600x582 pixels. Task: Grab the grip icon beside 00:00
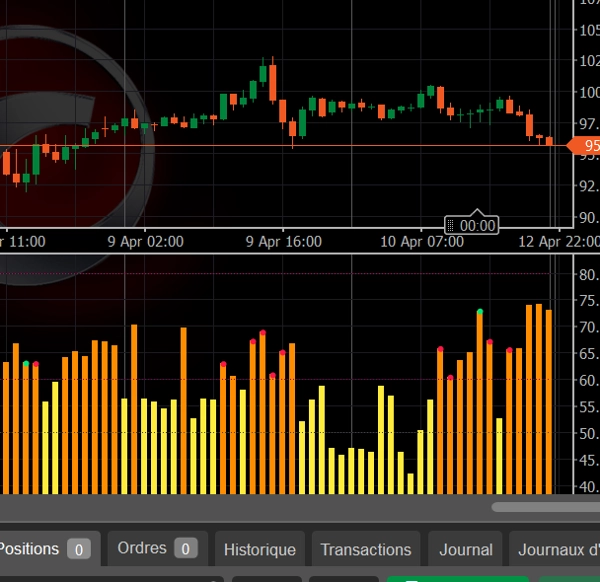(x=452, y=225)
